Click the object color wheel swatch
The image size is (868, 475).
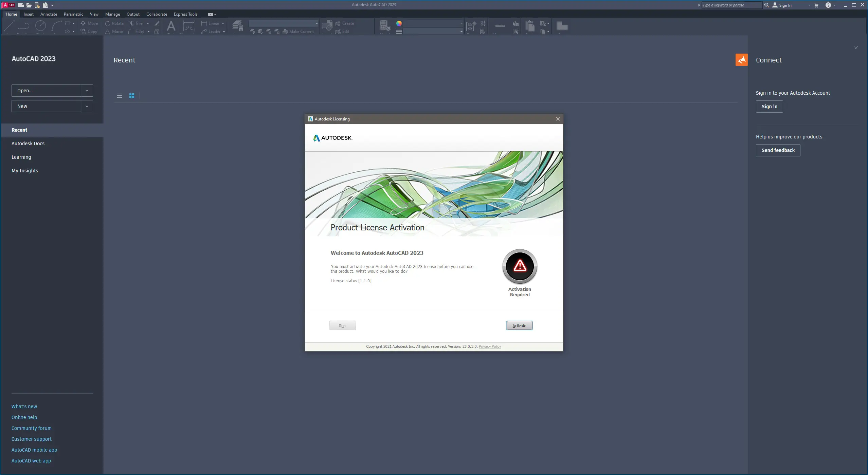[x=399, y=23]
